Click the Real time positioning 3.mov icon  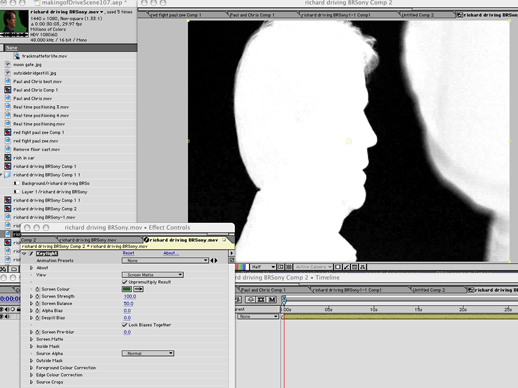[8, 107]
